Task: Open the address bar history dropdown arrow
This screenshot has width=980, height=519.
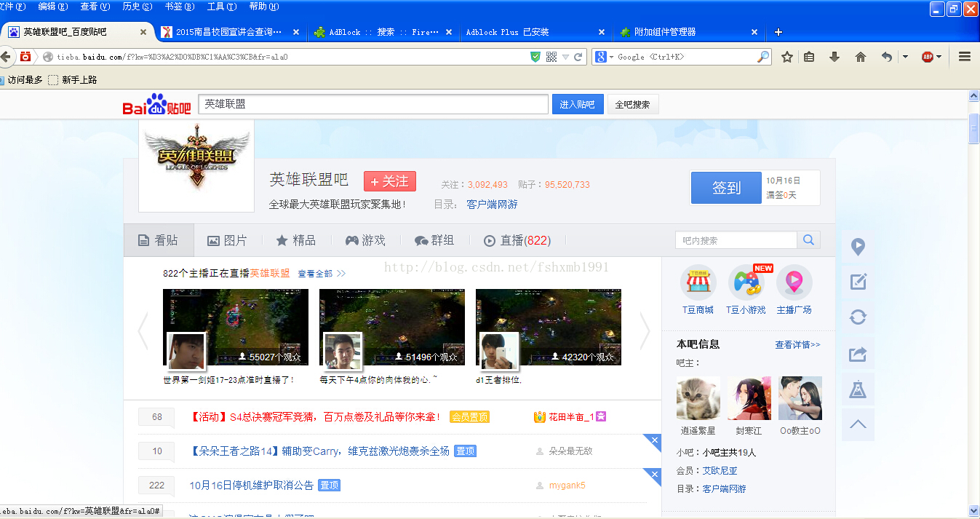Action: pyautogui.click(x=565, y=57)
